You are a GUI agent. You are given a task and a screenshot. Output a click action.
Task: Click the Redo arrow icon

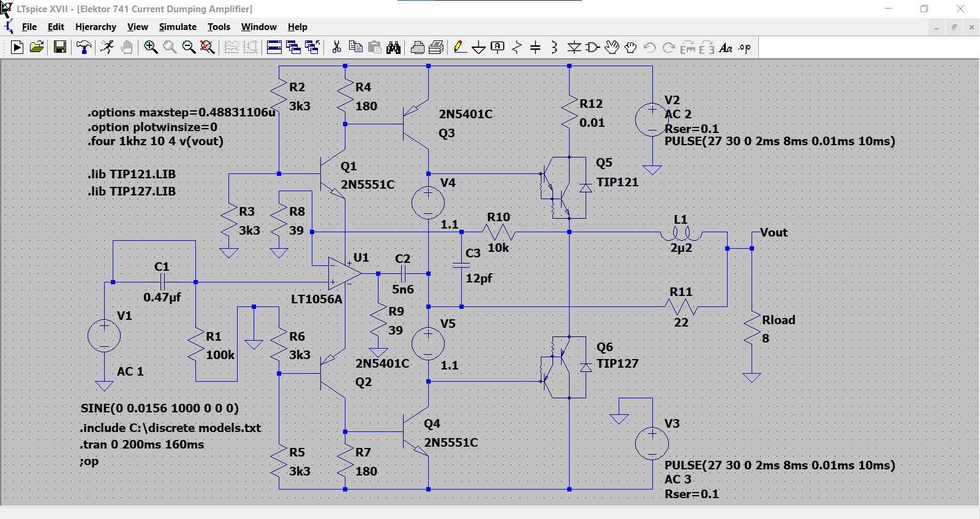[x=669, y=47]
